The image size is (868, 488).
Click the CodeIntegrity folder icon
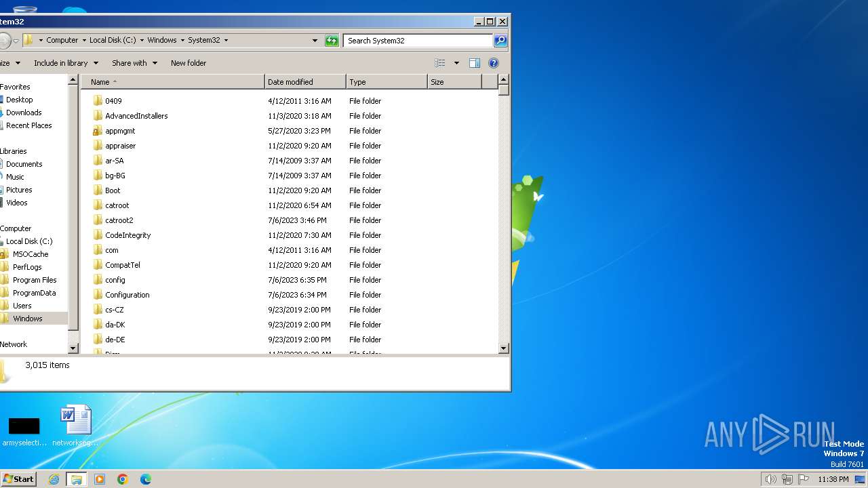(x=98, y=235)
